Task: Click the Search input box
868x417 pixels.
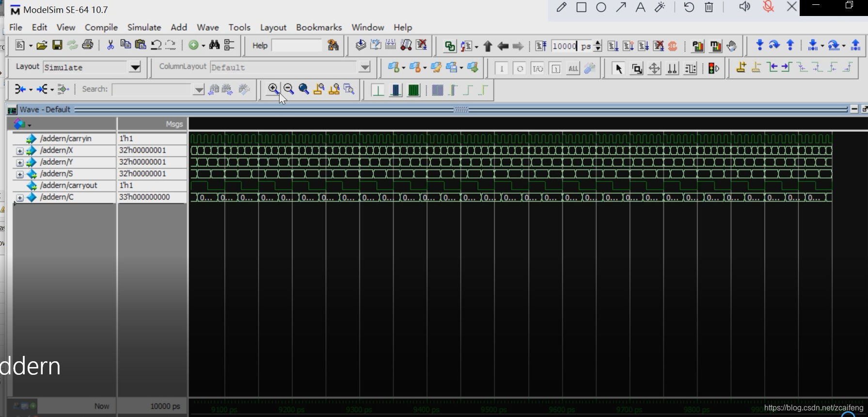Action: [152, 89]
